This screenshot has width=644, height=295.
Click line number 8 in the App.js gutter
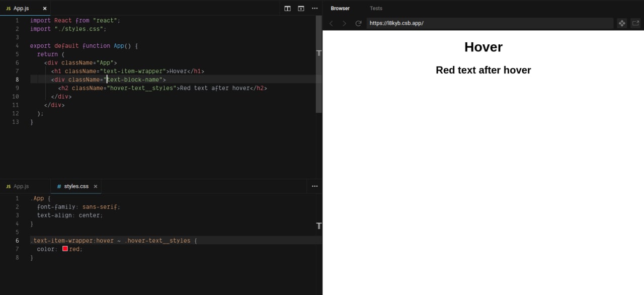[x=17, y=80]
